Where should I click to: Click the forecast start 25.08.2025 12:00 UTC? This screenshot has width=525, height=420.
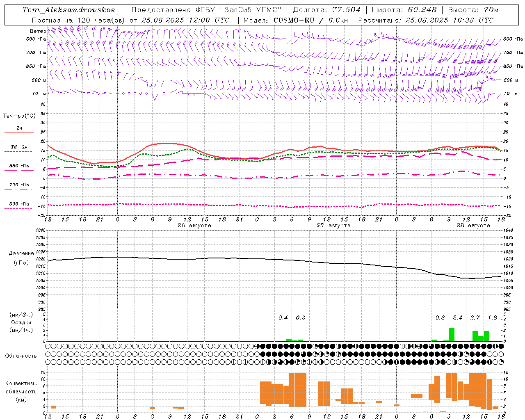click(x=185, y=20)
